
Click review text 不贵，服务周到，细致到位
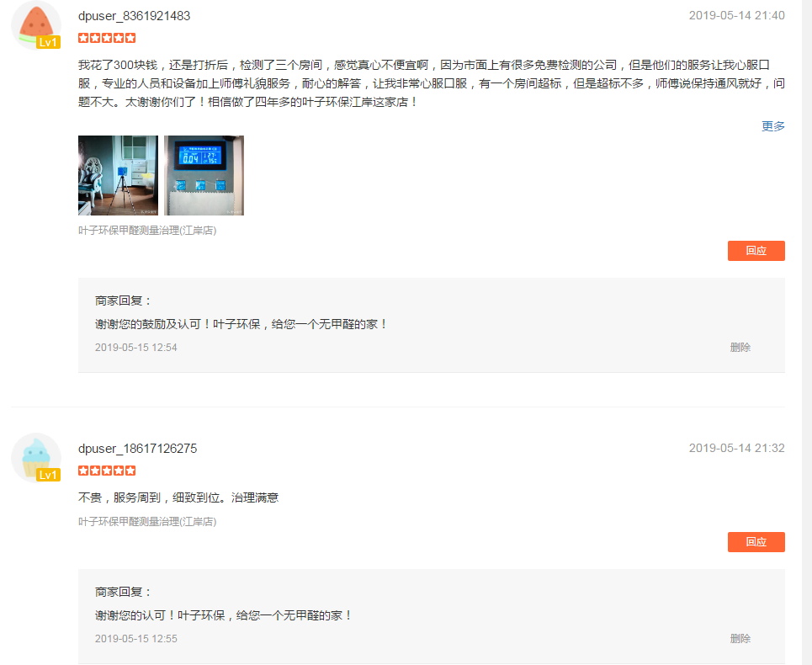(178, 497)
